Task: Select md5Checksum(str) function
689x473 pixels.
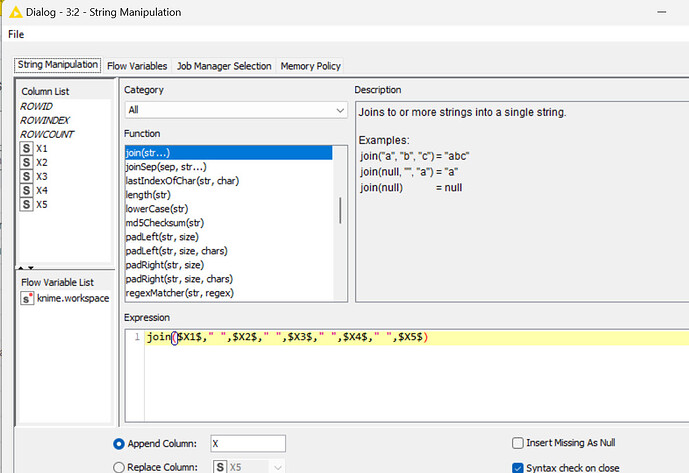Action: (228, 223)
